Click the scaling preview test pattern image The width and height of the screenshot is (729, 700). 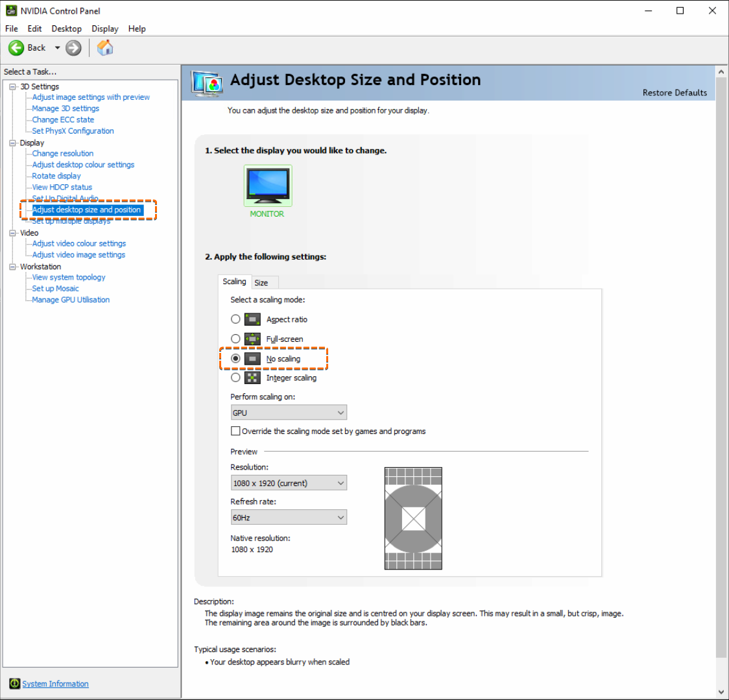(x=413, y=518)
